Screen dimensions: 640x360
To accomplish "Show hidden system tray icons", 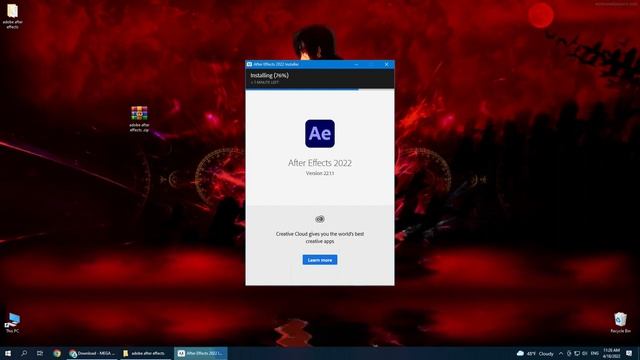I will click(561, 353).
